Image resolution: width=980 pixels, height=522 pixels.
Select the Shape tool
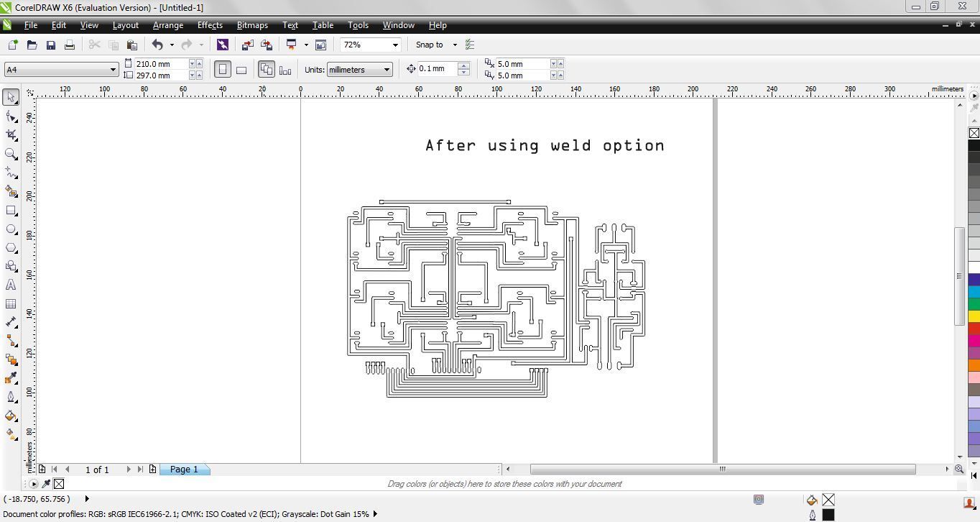pyautogui.click(x=11, y=115)
